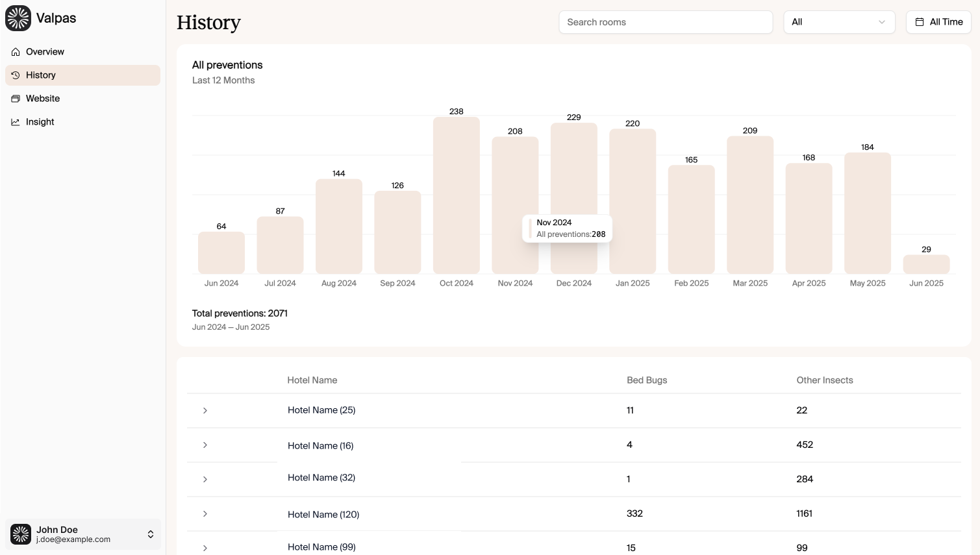Screen dimensions: 980x555
Task: Click the Website browser icon
Action: click(16, 99)
